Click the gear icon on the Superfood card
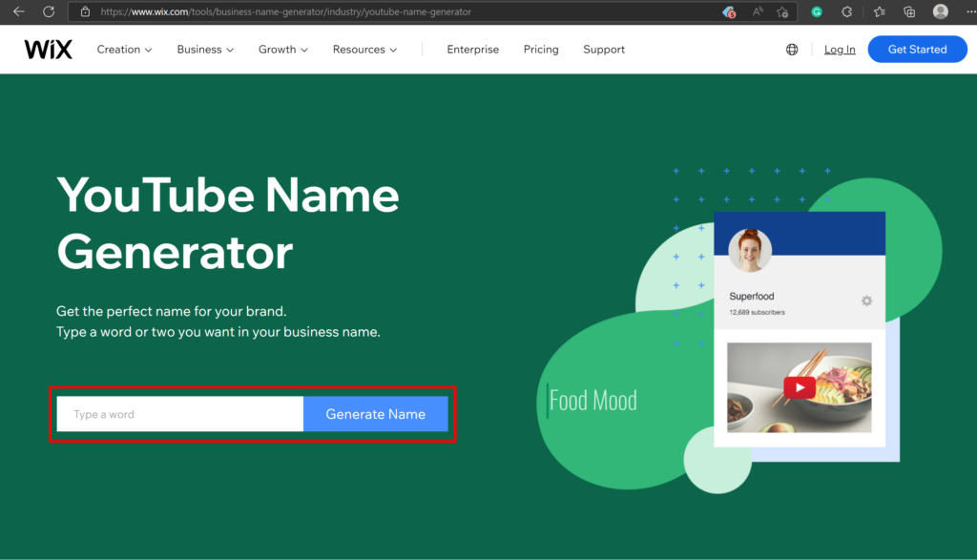The width and height of the screenshot is (977, 560). (866, 301)
